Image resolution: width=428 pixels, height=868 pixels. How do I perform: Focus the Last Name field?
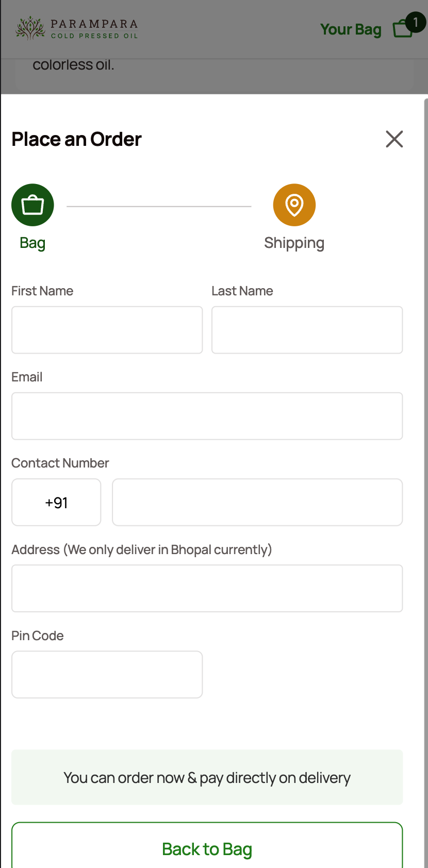[307, 330]
